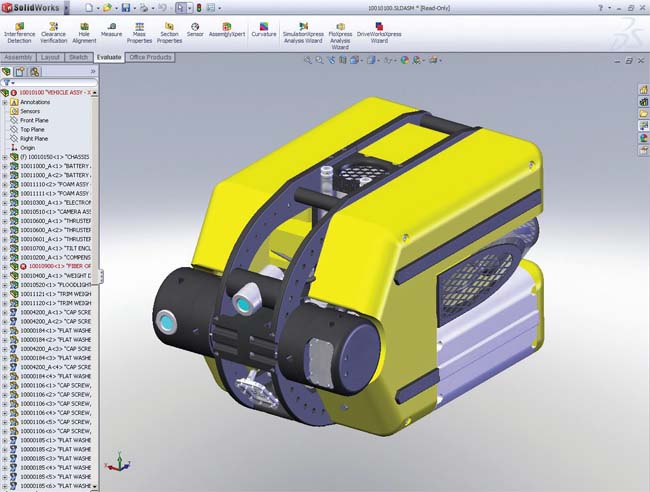Open FeatureManager design tree tab
Viewport: 650px width, 492px height.
(6, 71)
